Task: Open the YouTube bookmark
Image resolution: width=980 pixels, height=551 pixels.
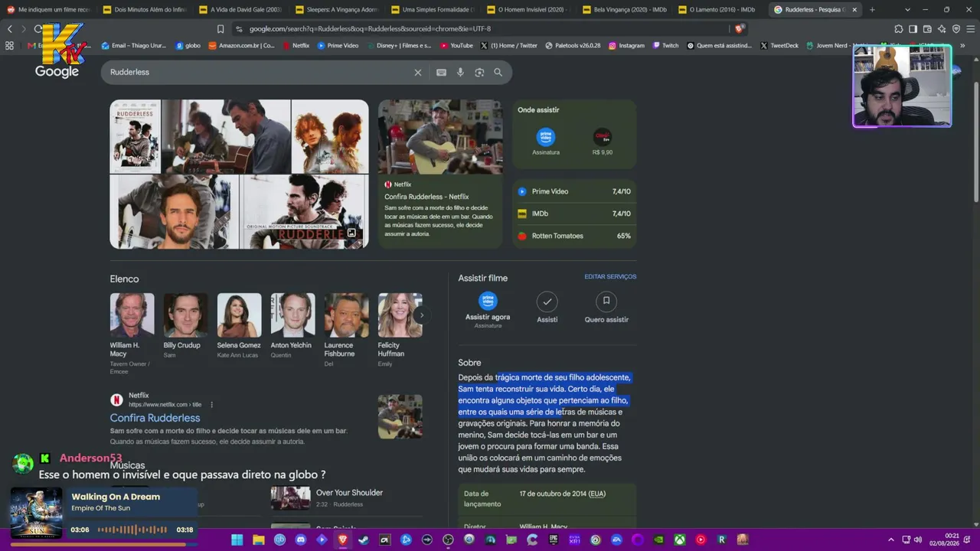Action: (x=456, y=45)
